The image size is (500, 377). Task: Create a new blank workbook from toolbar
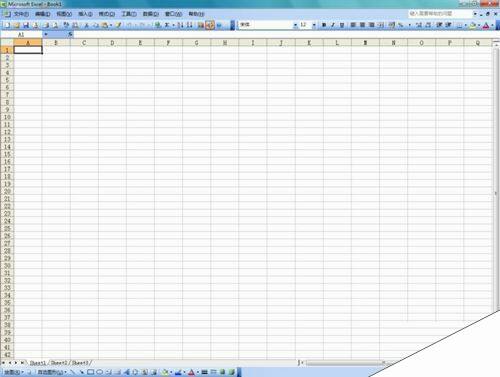[7, 25]
